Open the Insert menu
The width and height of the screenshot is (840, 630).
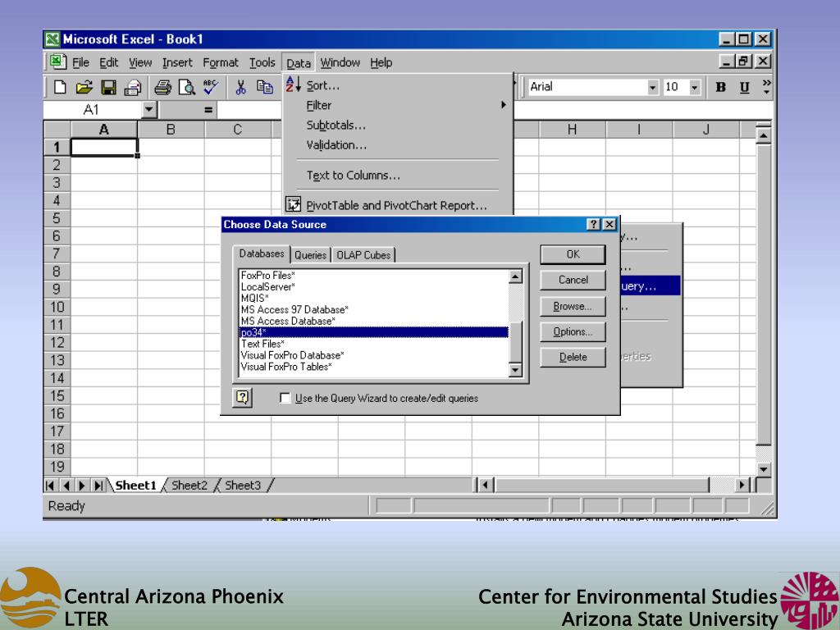pyautogui.click(x=177, y=62)
